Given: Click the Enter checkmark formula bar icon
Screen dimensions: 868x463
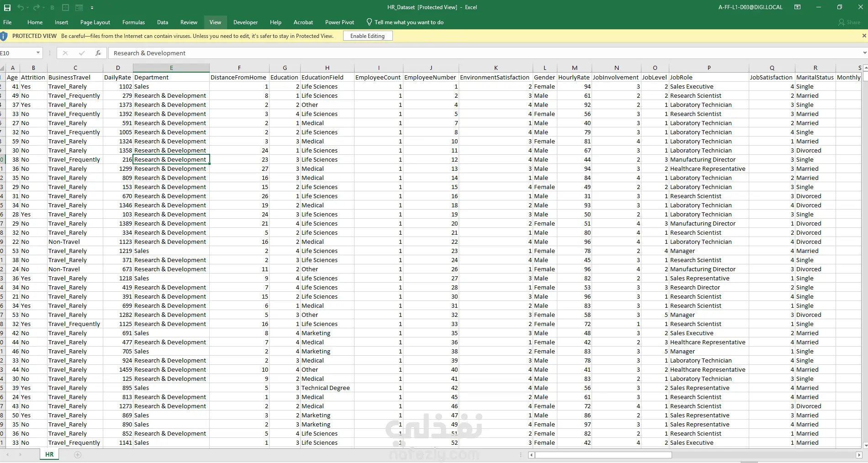Looking at the screenshot, I should coord(82,53).
